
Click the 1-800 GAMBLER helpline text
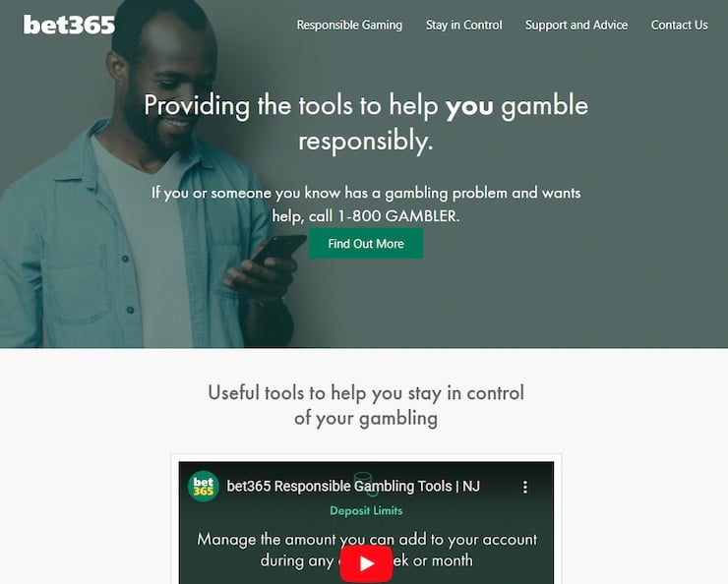(397, 216)
